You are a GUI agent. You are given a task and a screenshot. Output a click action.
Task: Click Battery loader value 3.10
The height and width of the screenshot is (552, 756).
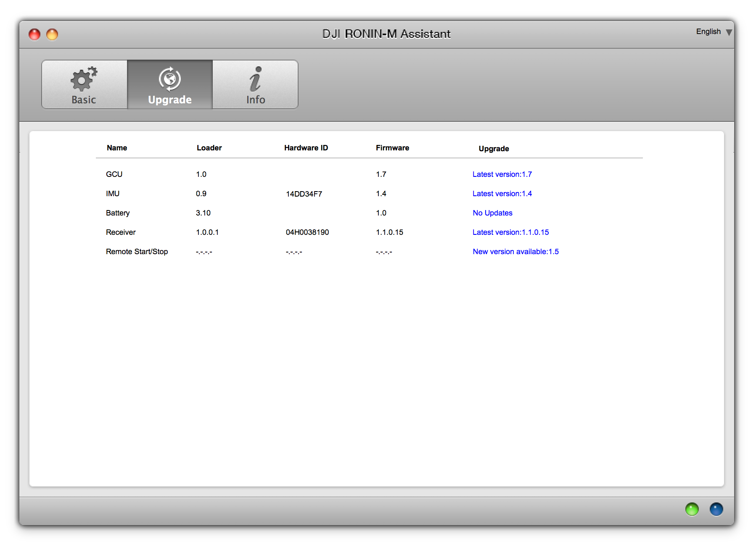tap(203, 213)
